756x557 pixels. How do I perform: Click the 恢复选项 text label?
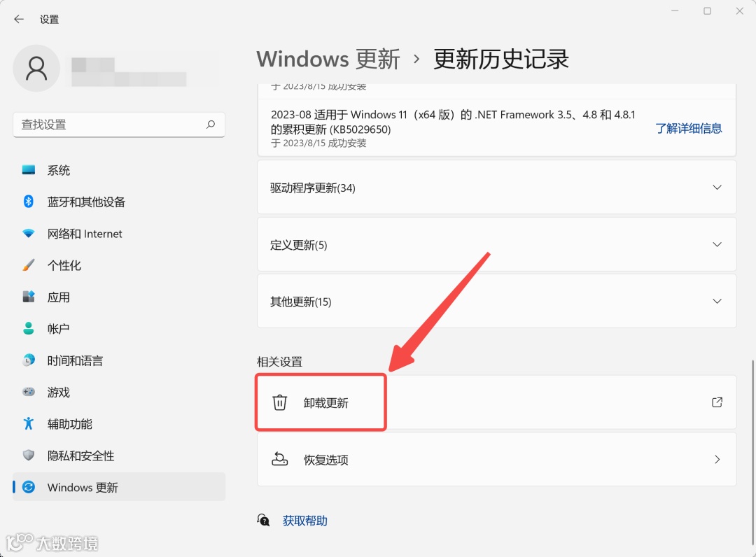tap(326, 460)
